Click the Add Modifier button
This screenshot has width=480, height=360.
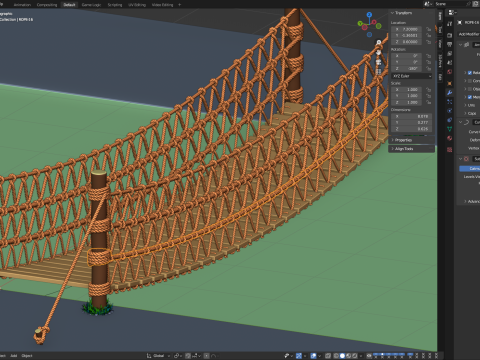point(469,34)
